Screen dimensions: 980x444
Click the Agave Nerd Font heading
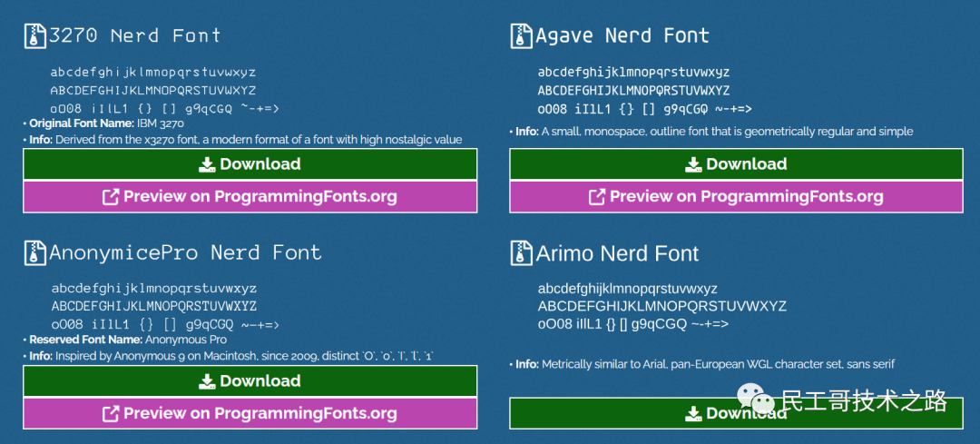click(622, 35)
